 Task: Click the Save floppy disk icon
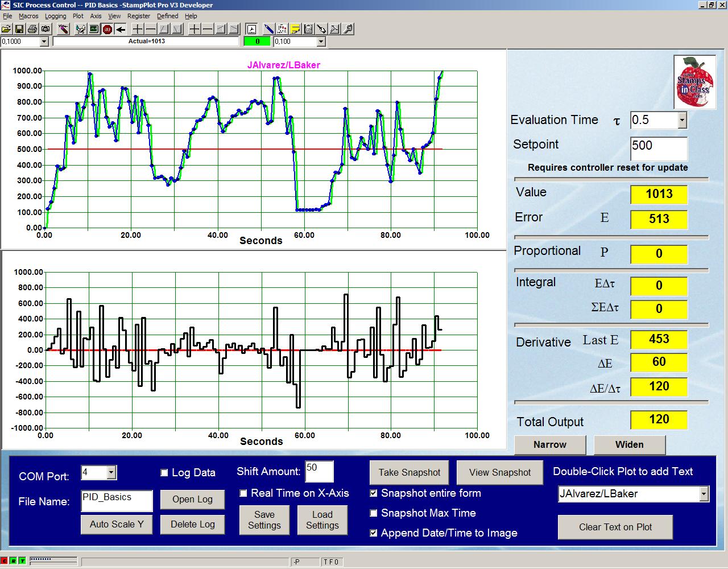point(19,29)
